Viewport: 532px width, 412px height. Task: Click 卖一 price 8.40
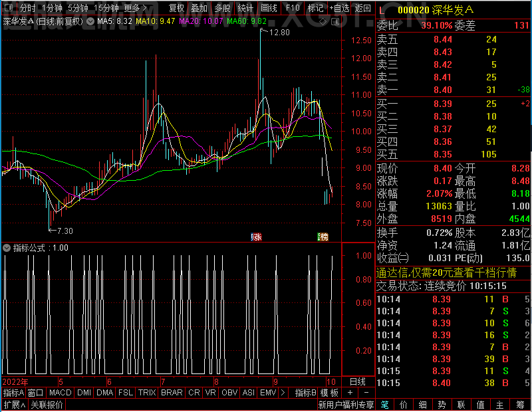click(x=443, y=90)
